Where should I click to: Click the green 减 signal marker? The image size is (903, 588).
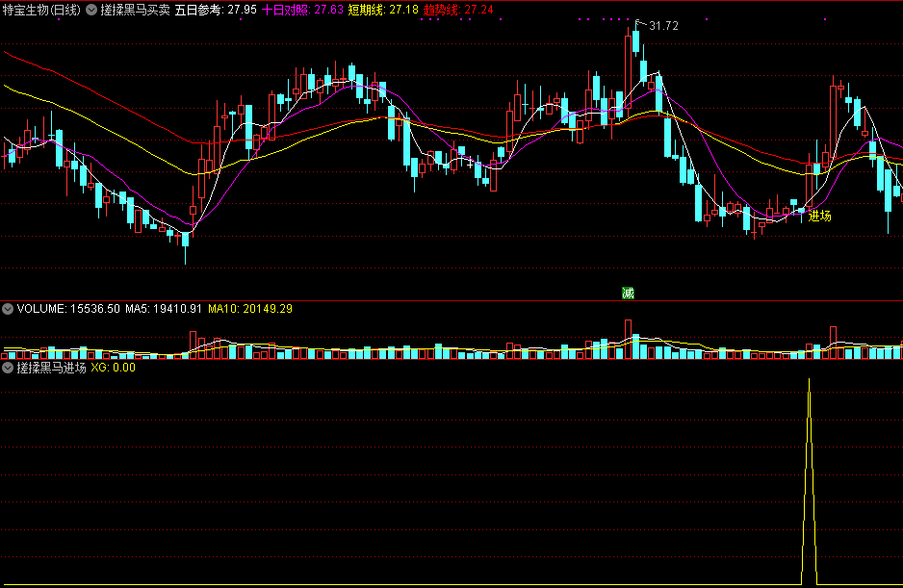(628, 294)
